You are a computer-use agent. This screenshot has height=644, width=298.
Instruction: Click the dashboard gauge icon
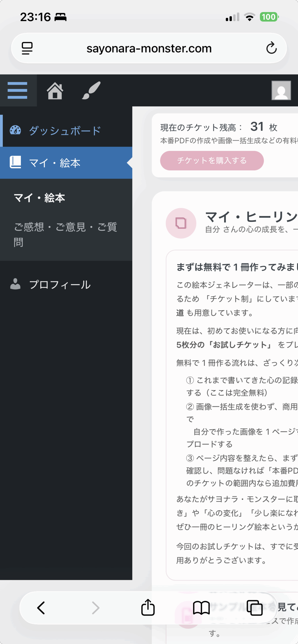tap(15, 130)
